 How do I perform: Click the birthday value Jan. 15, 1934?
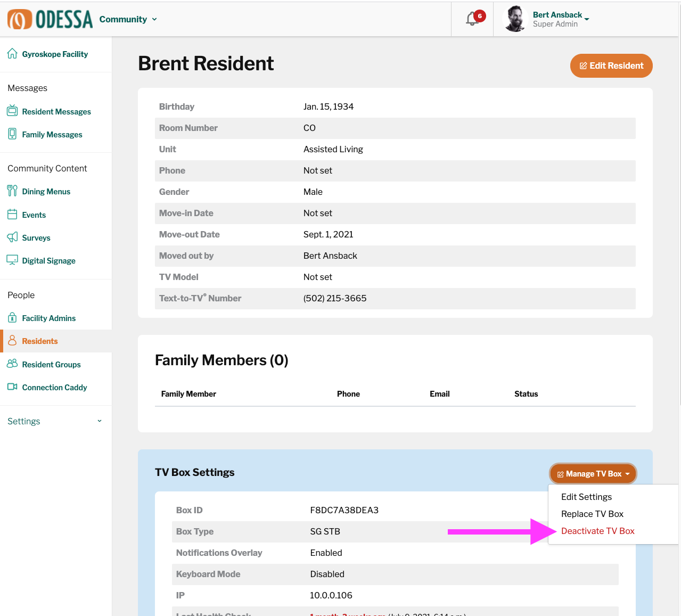point(329,106)
